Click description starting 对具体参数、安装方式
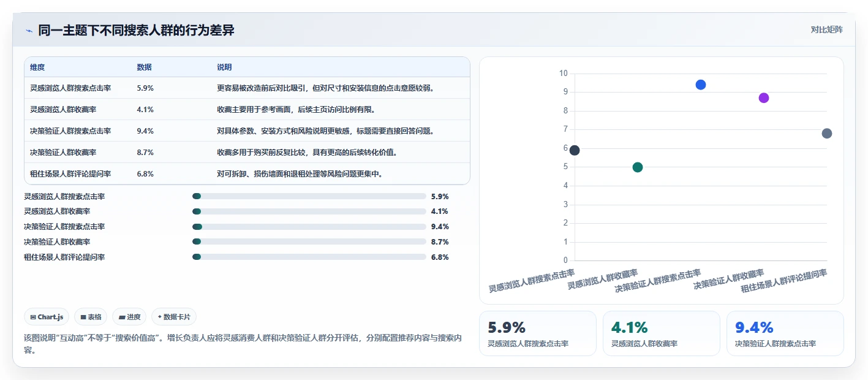868x380 pixels. tap(326, 131)
